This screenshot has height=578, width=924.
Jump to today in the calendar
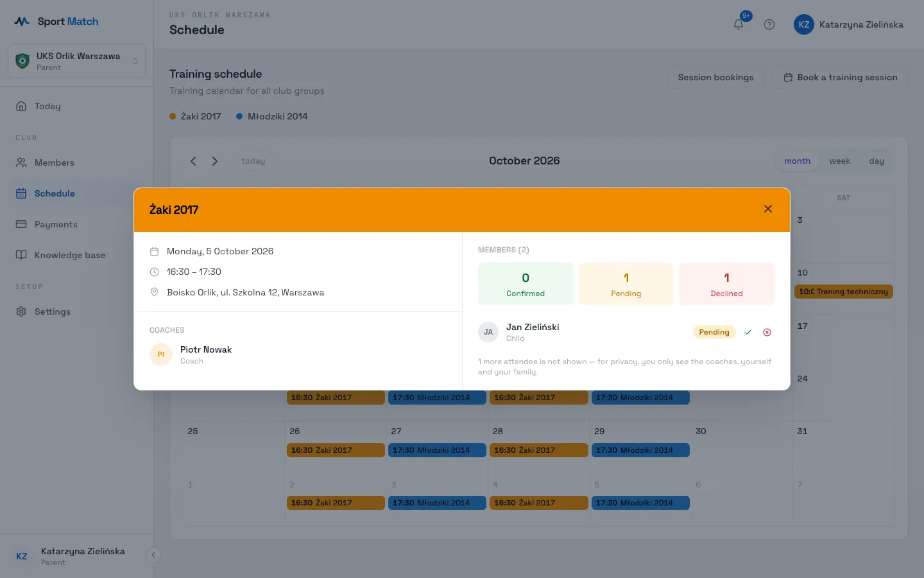pyautogui.click(x=253, y=161)
